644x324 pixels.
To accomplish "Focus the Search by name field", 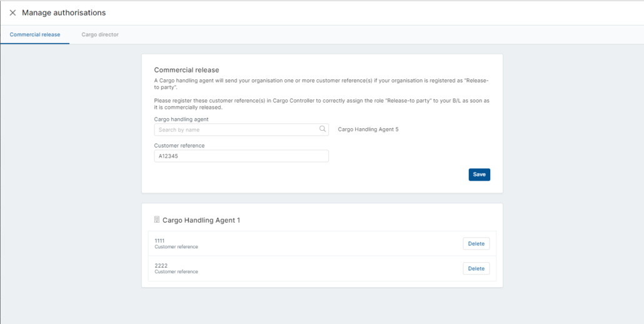I will [x=241, y=129].
